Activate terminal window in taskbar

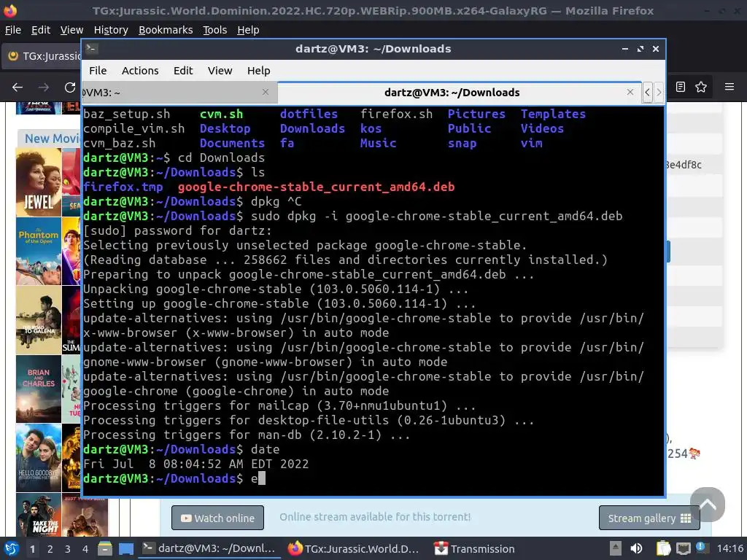coord(209,548)
